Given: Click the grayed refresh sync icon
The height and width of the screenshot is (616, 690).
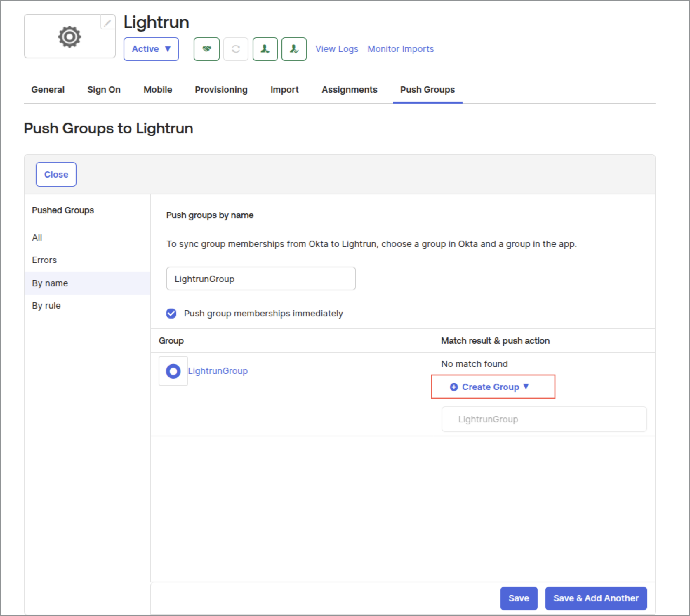Looking at the screenshot, I should 236,49.
